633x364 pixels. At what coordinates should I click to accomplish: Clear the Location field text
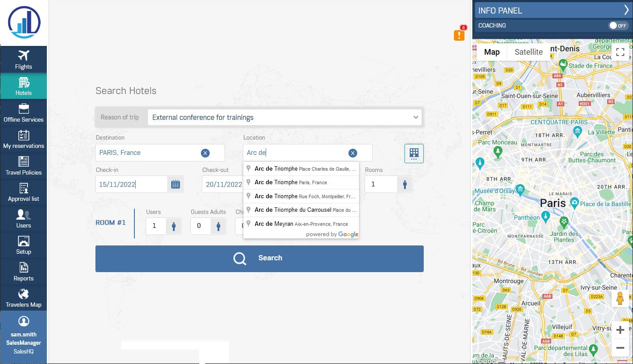click(352, 153)
